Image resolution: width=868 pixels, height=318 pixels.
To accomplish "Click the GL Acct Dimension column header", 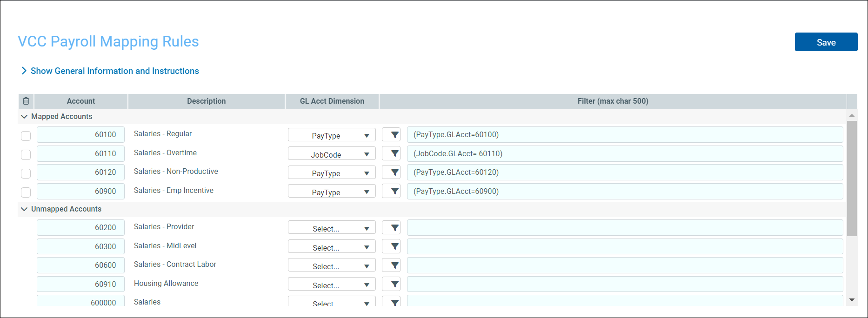I will coord(332,101).
